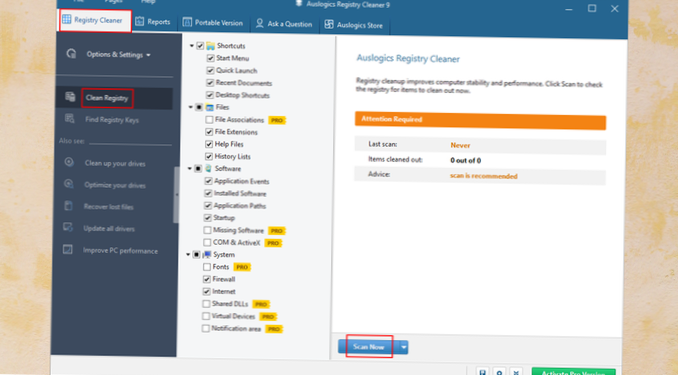Toggle the Startup checkbox
Image resolution: width=678 pixels, height=375 pixels.
pos(208,218)
